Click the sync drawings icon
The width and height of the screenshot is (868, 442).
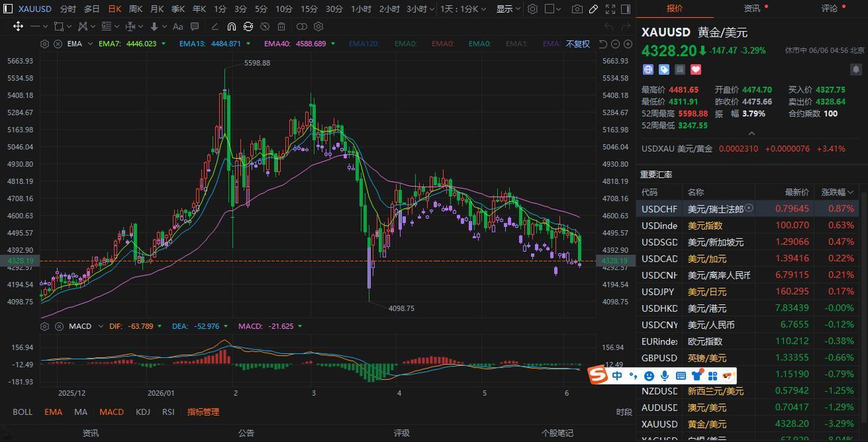coord(248,26)
